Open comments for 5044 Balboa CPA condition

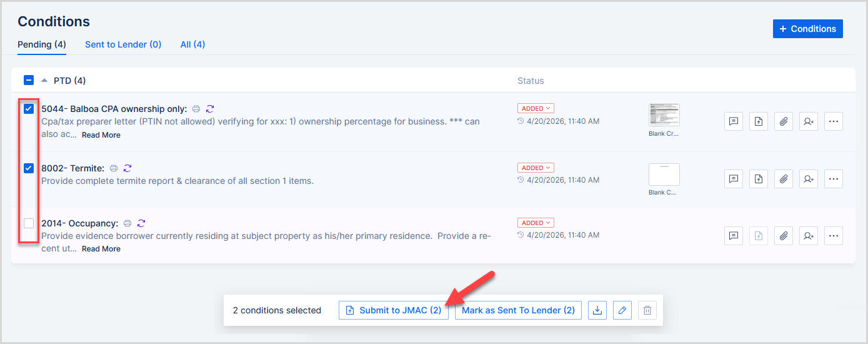734,121
